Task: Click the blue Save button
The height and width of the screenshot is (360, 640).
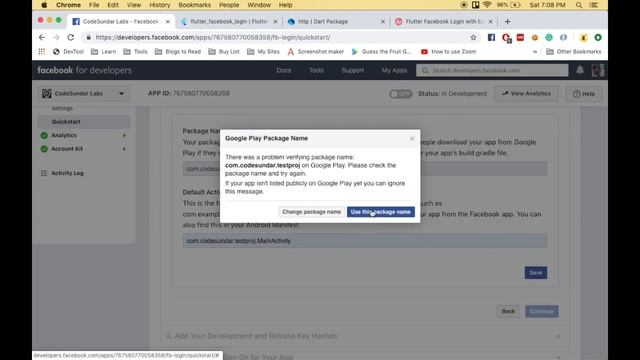Action: click(x=536, y=273)
